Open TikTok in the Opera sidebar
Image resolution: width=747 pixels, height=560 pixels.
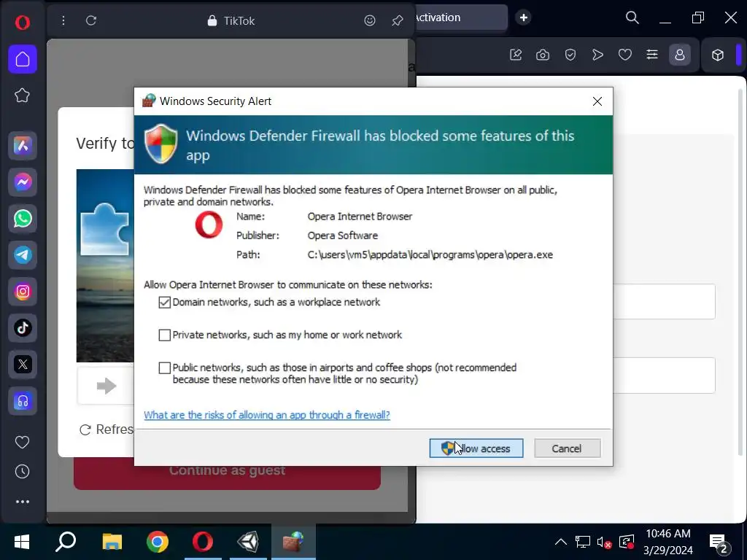point(23,327)
